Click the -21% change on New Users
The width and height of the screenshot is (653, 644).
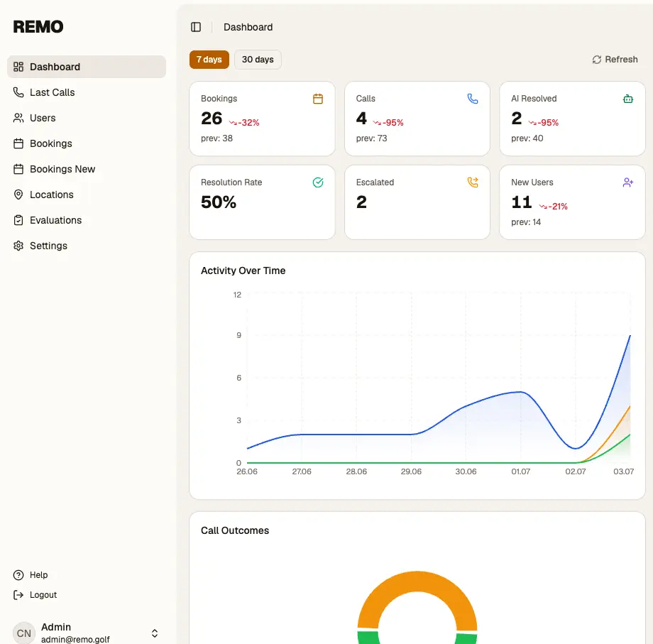click(554, 206)
